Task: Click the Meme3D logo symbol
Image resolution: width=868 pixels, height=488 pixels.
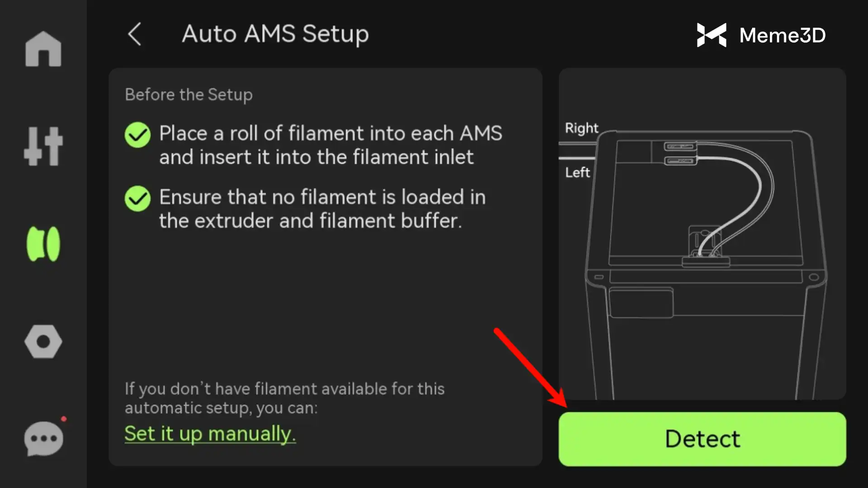Action: pyautogui.click(x=712, y=35)
